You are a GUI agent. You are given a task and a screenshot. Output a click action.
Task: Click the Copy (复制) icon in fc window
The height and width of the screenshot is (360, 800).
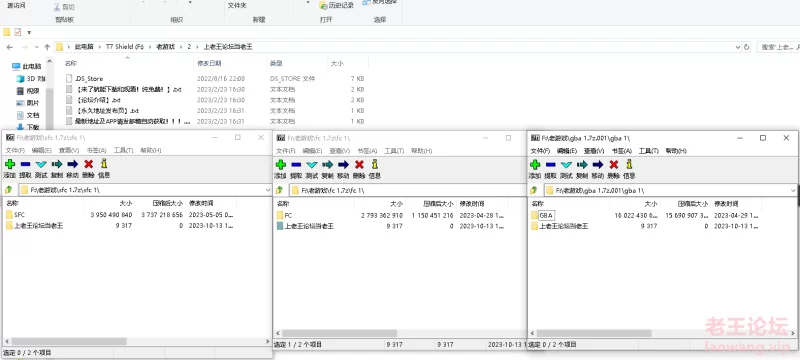pyautogui.click(x=328, y=164)
